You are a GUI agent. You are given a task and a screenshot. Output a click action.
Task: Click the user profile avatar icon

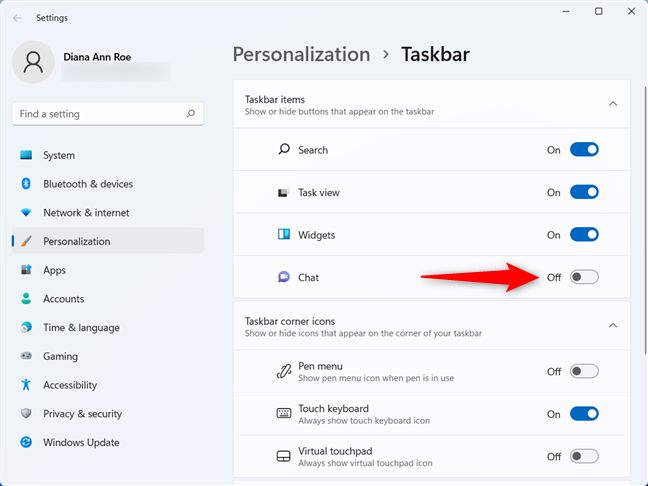click(33, 62)
